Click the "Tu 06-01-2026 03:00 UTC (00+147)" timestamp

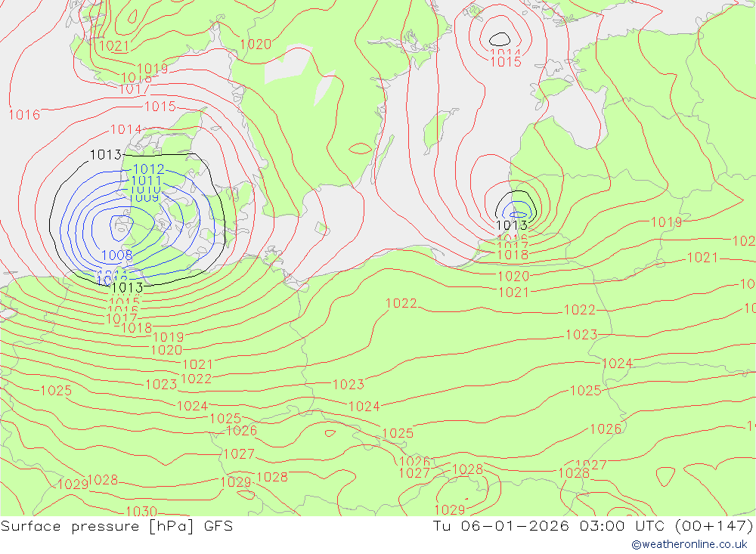coord(593,526)
